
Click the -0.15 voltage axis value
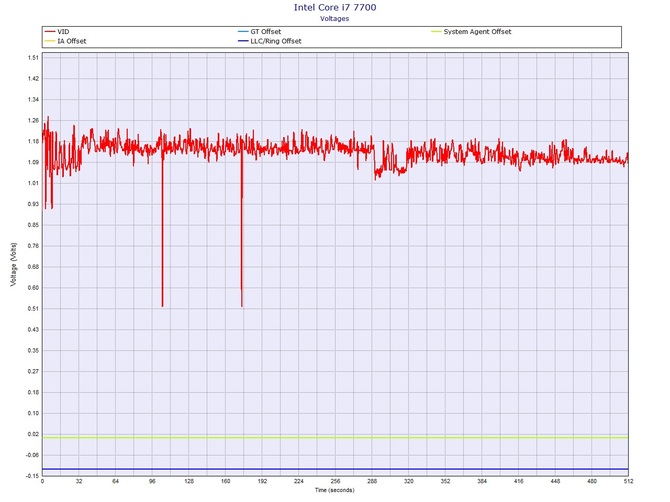tap(32, 476)
